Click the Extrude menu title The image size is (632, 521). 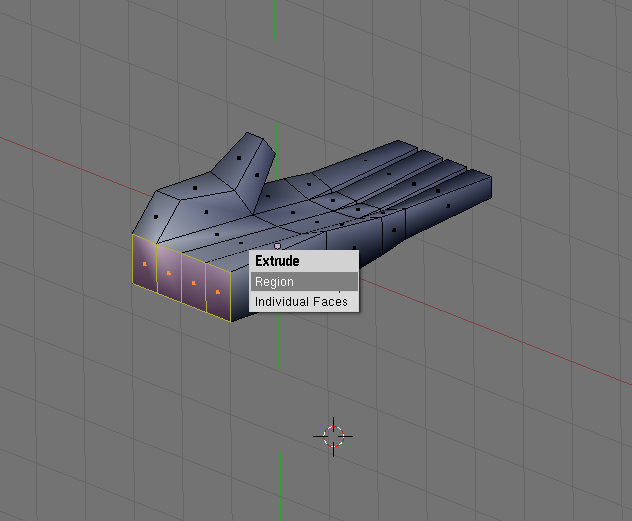click(277, 261)
